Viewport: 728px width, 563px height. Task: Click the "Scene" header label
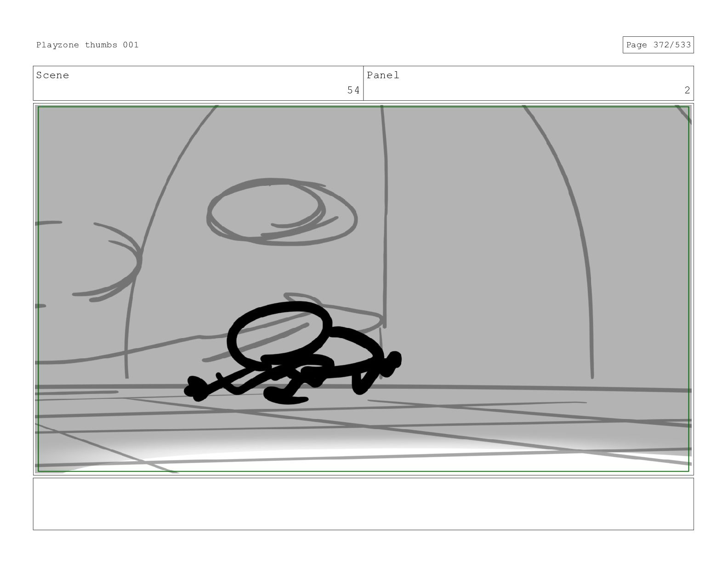click(x=52, y=75)
